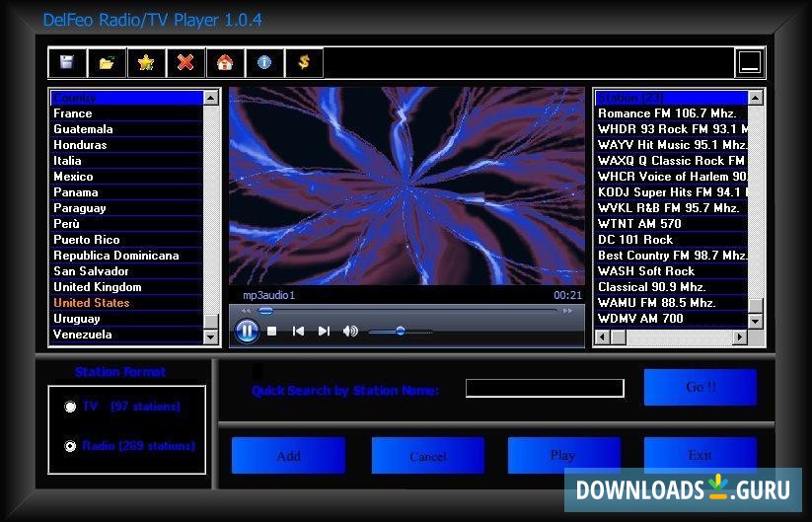Image resolution: width=812 pixels, height=522 pixels.
Task: Choose station WDMV AM 700
Action: click(x=671, y=319)
